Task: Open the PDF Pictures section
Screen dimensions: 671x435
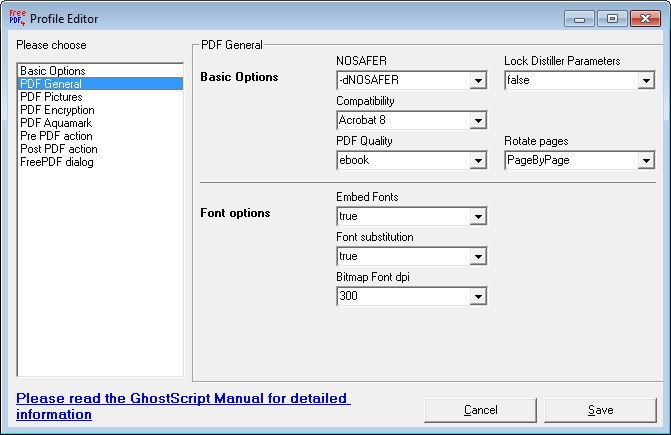Action: pyautogui.click(x=101, y=97)
